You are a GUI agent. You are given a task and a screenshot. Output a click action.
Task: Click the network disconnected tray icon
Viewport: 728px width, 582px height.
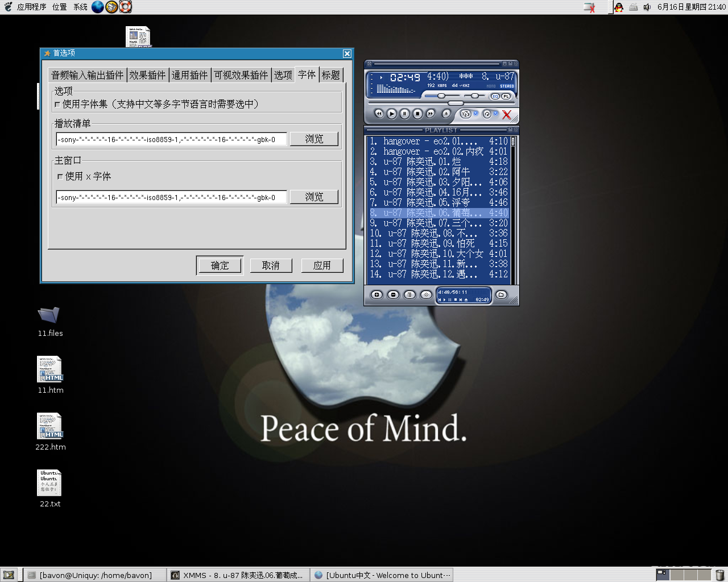(590, 7)
